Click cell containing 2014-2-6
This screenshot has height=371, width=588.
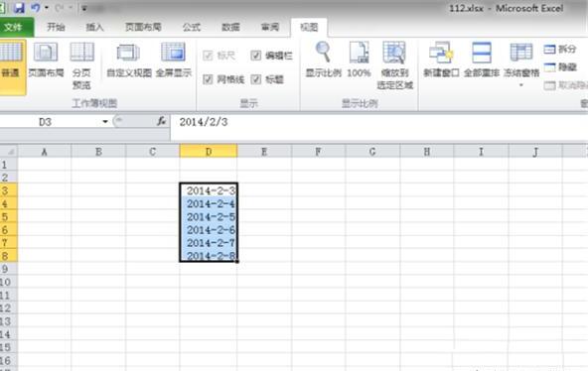click(209, 230)
